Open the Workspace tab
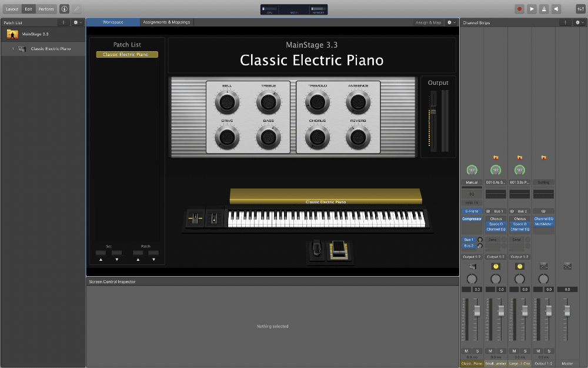 (x=113, y=22)
